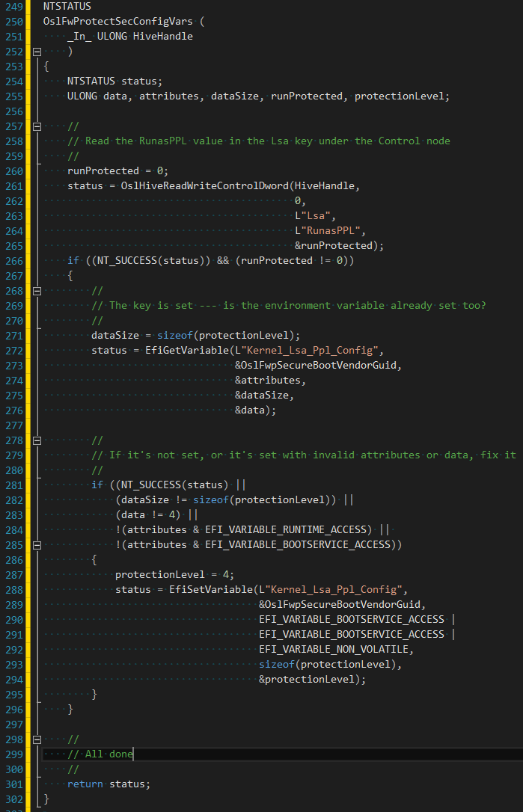Collapse the comment fold at line 278

pos(36,440)
